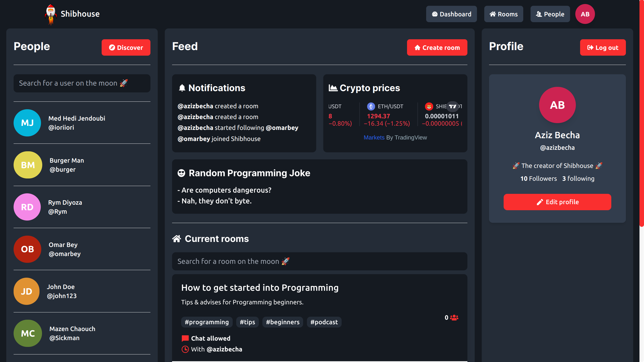644x362 pixels.
Task: Open the Rooms nav item
Action: (504, 14)
